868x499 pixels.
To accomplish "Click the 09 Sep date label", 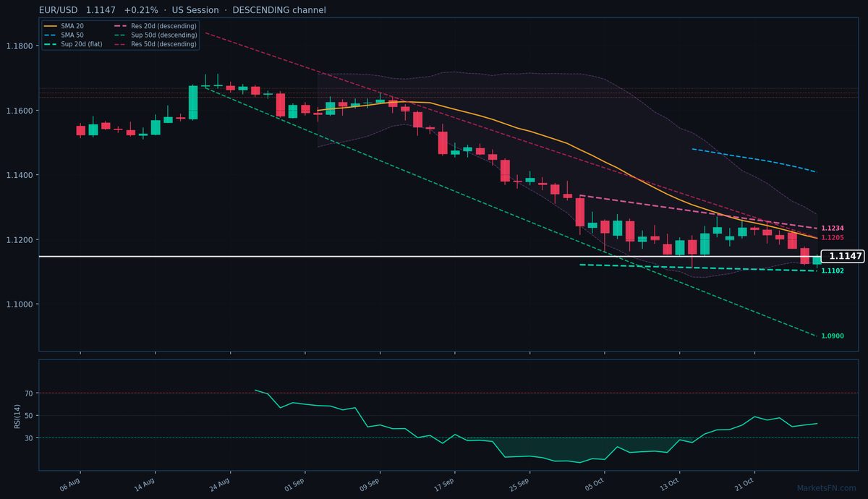I will click(x=370, y=485).
